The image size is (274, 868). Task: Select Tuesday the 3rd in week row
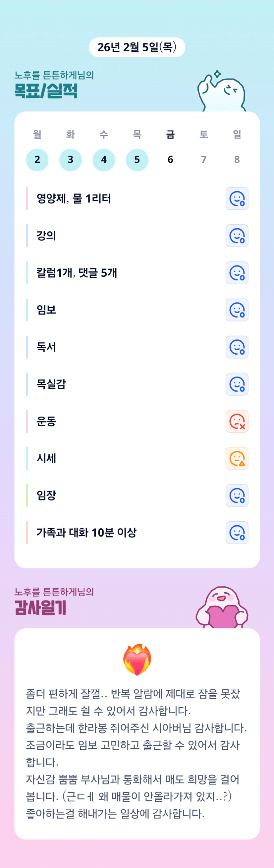pos(71,160)
